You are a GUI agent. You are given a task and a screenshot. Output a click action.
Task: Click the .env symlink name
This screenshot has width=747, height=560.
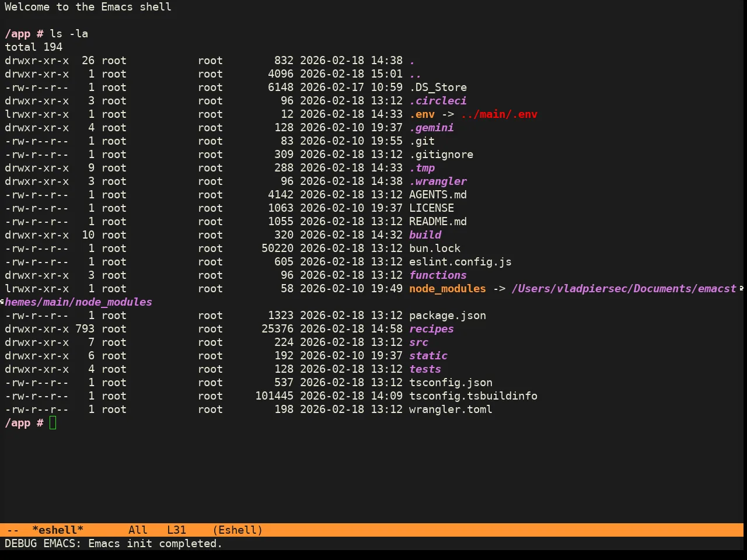tap(422, 114)
